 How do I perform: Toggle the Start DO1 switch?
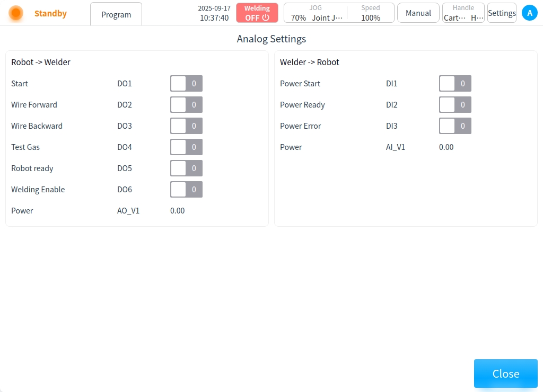coord(186,84)
